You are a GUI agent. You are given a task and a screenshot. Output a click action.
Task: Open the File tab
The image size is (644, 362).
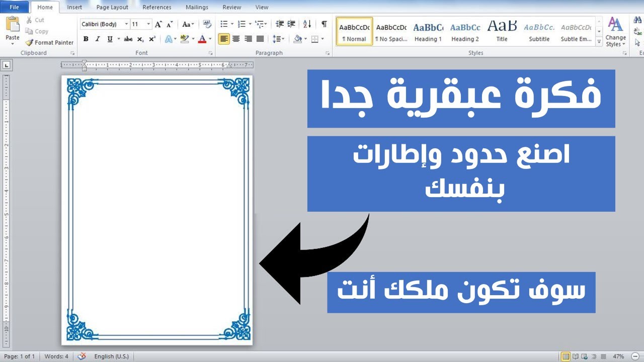click(14, 7)
